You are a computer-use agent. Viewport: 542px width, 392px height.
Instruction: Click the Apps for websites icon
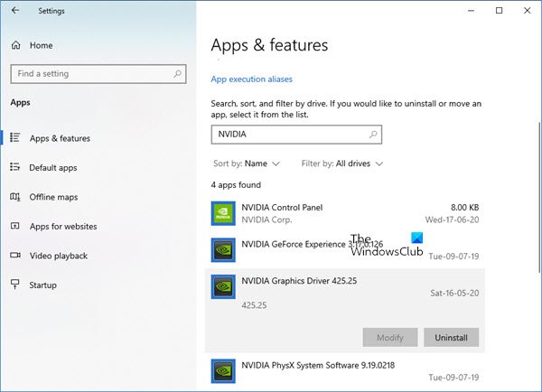point(15,226)
